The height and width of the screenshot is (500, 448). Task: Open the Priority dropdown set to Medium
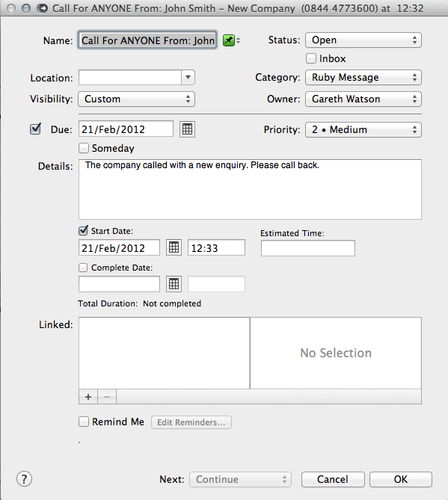[363, 130]
